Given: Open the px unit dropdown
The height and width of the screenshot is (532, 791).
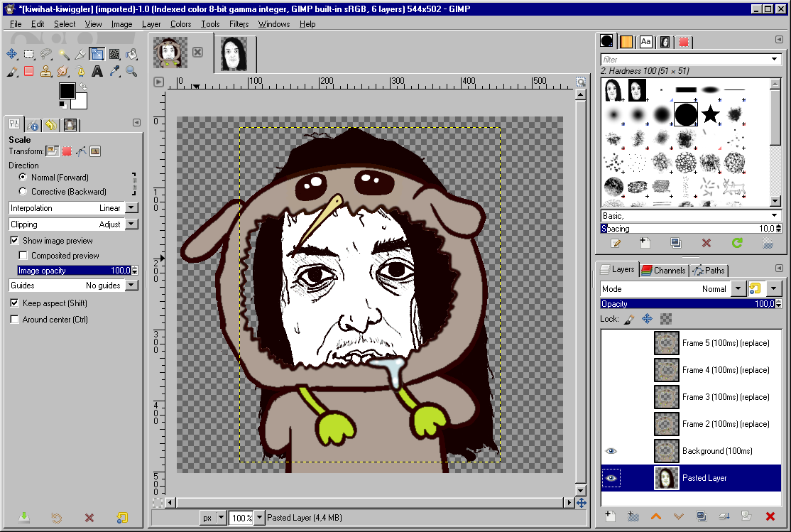Looking at the screenshot, I should [x=221, y=517].
